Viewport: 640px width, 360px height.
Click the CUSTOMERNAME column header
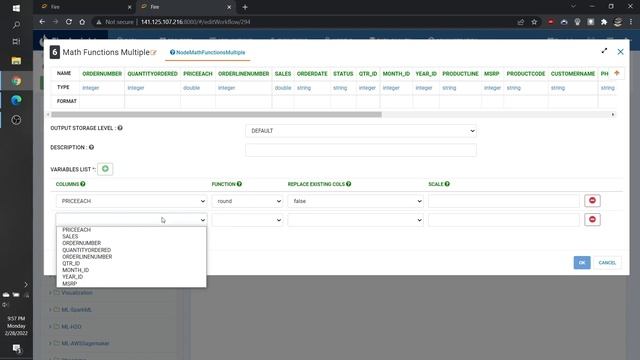pos(573,74)
